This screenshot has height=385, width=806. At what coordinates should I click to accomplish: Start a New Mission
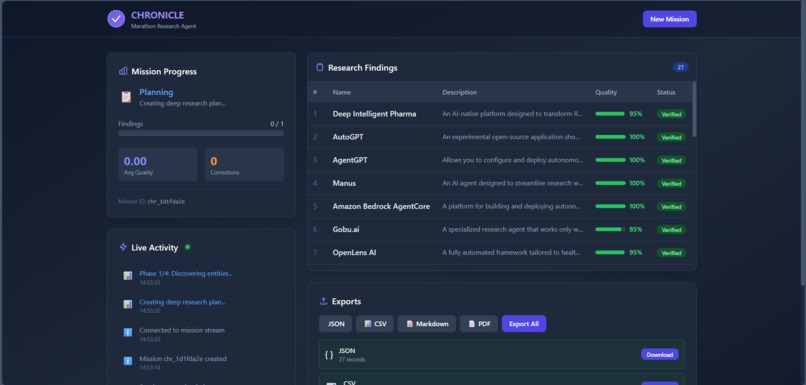pyautogui.click(x=669, y=19)
